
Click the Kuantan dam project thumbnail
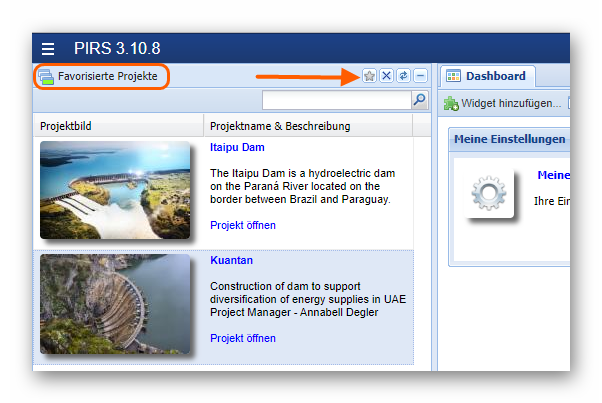tap(115, 303)
